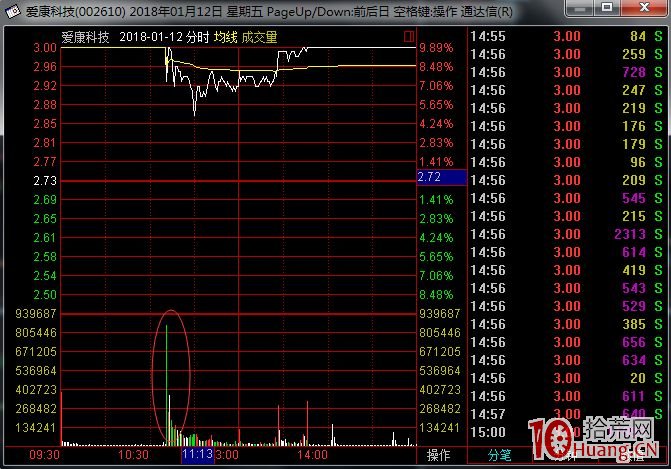Select the tick row with volume 2313
The height and width of the screenshot is (469, 671).
click(566, 234)
